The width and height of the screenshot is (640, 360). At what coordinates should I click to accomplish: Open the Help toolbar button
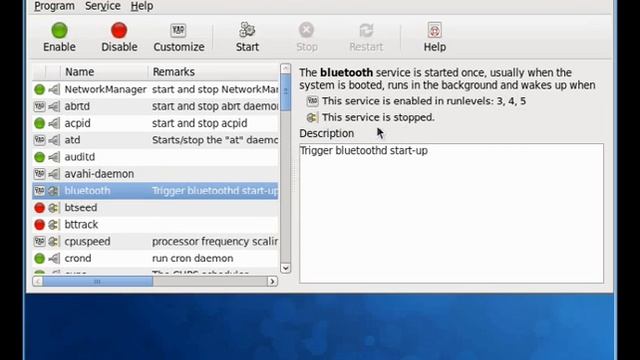pos(434,37)
